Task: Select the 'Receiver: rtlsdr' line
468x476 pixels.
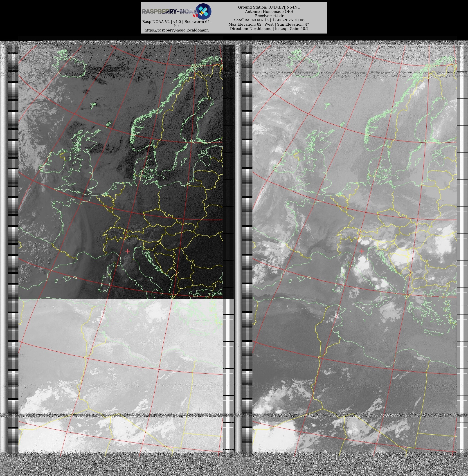Action: click(x=269, y=16)
